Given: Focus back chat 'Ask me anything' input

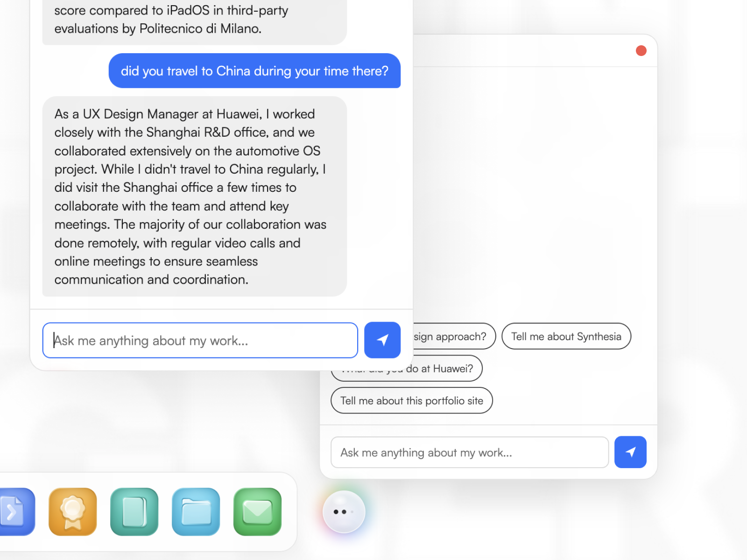Looking at the screenshot, I should click(x=470, y=452).
